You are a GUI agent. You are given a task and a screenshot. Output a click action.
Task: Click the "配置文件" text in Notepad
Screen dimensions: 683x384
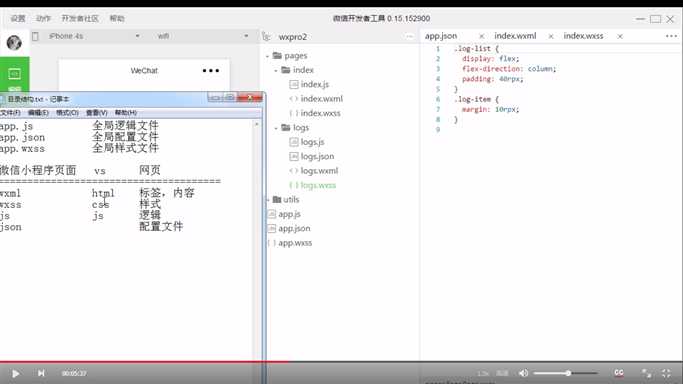[x=161, y=226]
